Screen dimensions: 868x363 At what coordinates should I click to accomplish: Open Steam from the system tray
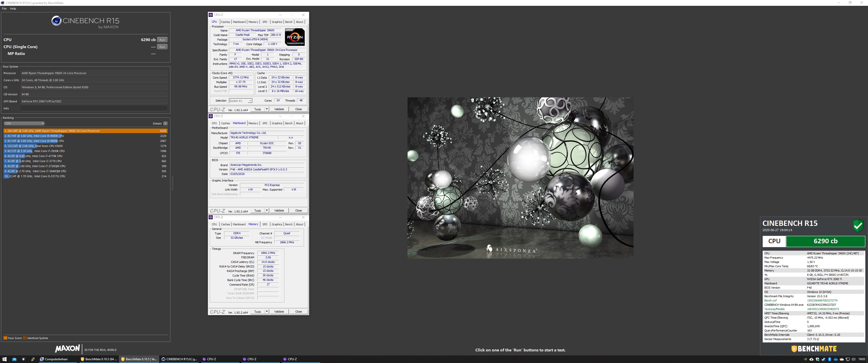point(824,359)
